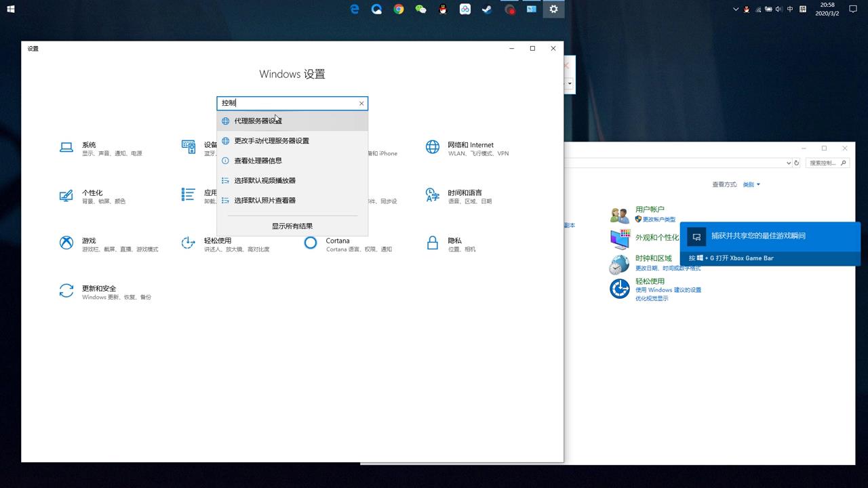Open Microsoft Edge from the taskbar

355,9
